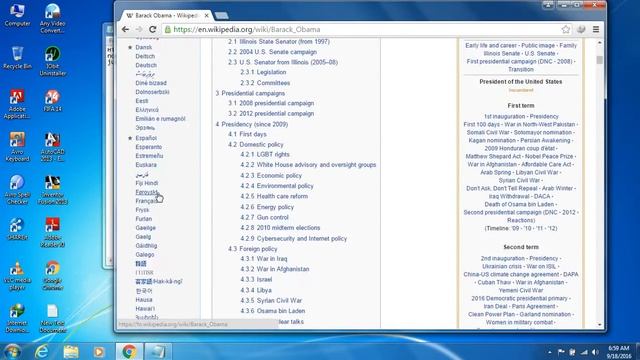The height and width of the screenshot is (360, 640).
Task: Open the Euskara language link
Action: [146, 165]
